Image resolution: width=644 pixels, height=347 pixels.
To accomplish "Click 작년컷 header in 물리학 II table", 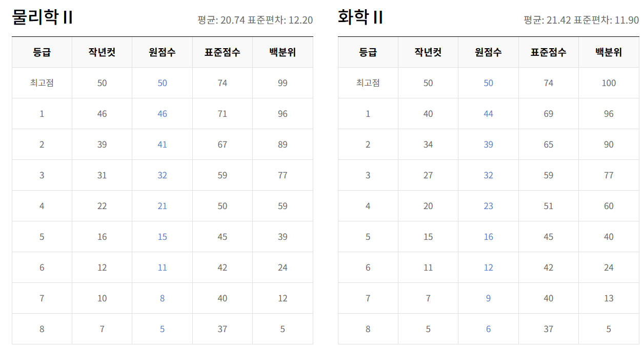I will [102, 52].
